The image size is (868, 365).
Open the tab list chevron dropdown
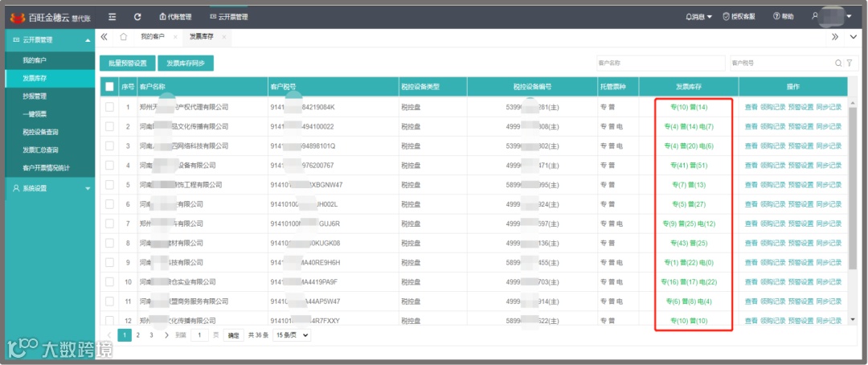click(853, 37)
